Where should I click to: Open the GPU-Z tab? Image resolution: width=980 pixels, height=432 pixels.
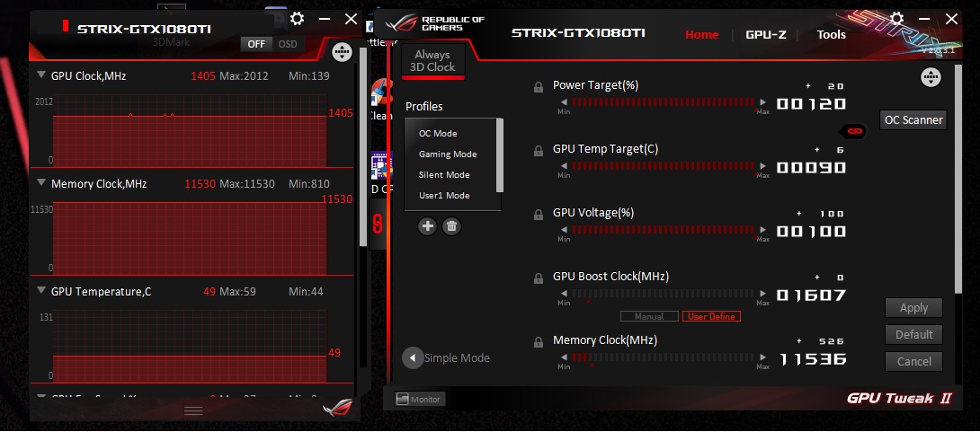[x=766, y=34]
